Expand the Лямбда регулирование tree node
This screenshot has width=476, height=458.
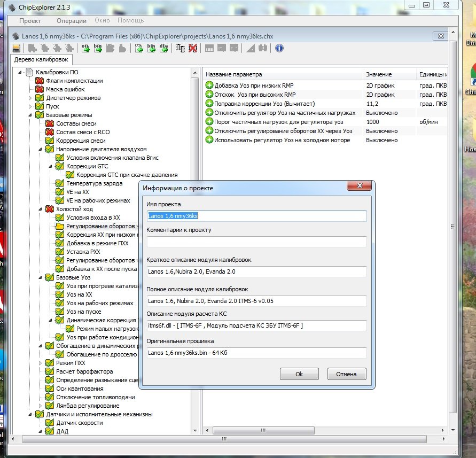tap(41, 406)
